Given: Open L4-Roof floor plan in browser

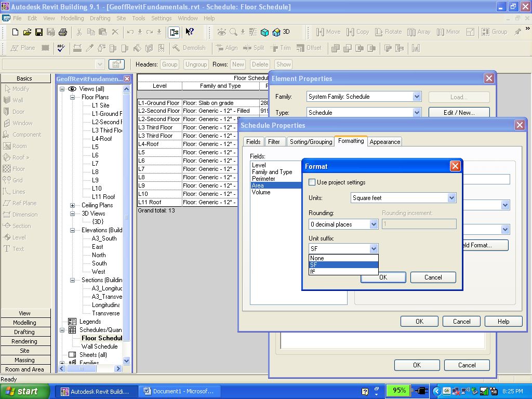Looking at the screenshot, I should 102,139.
